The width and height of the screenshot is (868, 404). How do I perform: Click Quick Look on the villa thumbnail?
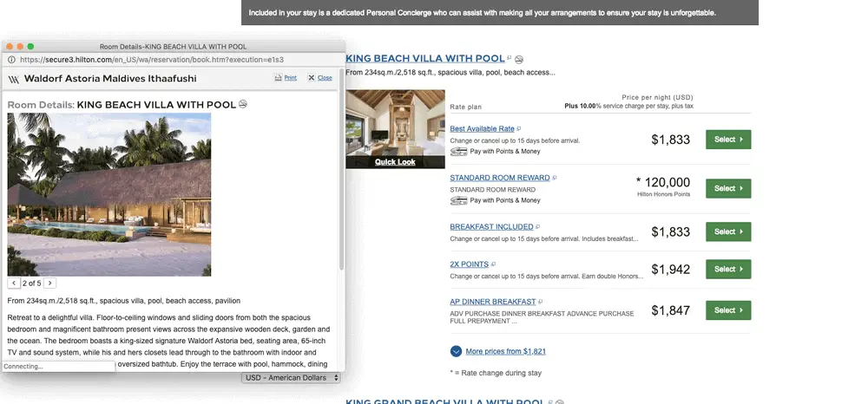(395, 162)
